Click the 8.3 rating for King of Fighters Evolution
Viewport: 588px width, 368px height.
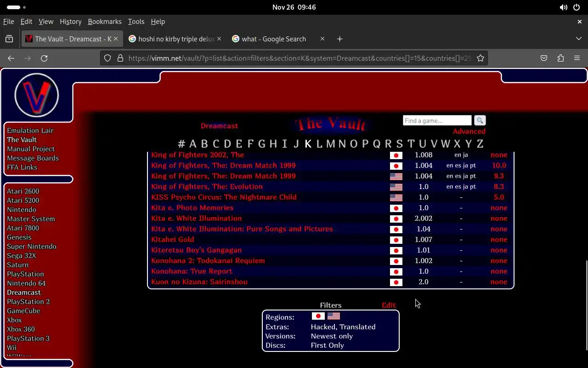point(499,187)
